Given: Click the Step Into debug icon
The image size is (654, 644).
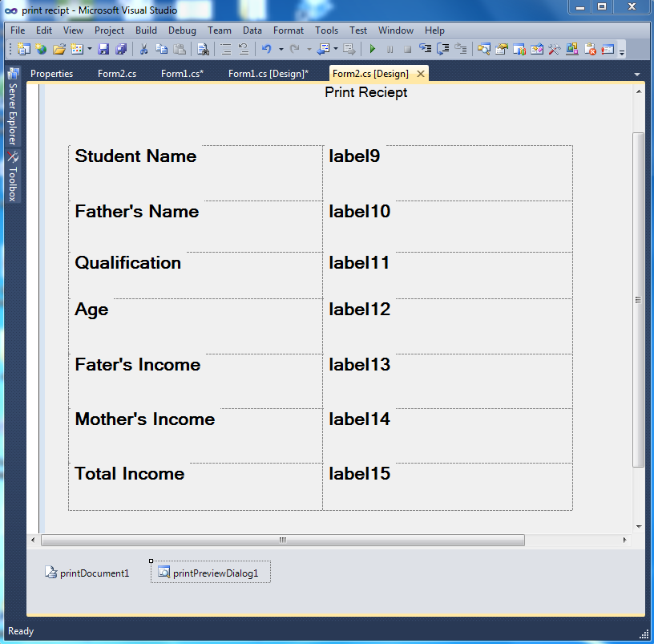Looking at the screenshot, I should tap(426, 49).
